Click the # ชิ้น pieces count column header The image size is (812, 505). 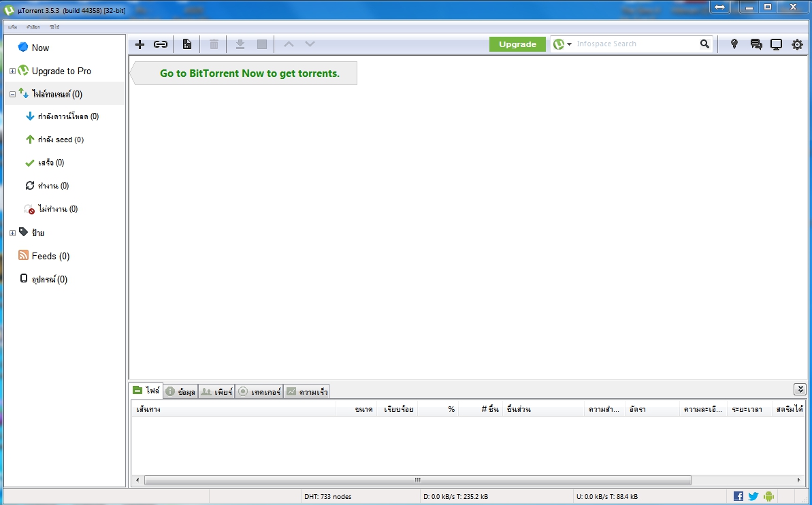coord(481,409)
